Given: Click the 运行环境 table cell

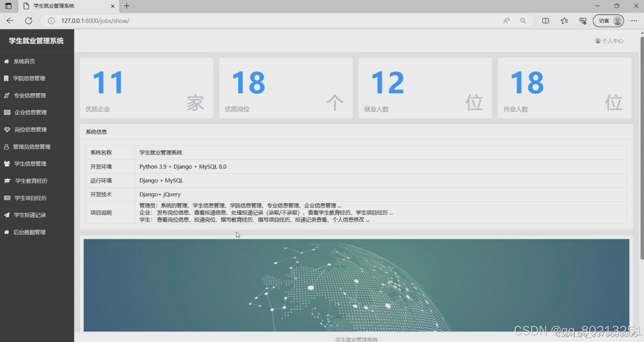Looking at the screenshot, I should 110,181.
